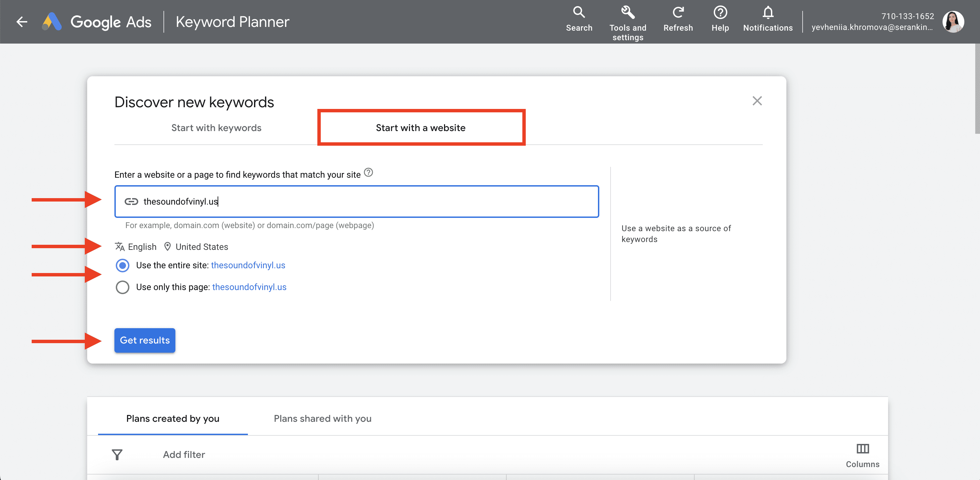Screen dimensions: 980x480
Task: Switch to the Plans shared with you tab
Action: point(322,418)
